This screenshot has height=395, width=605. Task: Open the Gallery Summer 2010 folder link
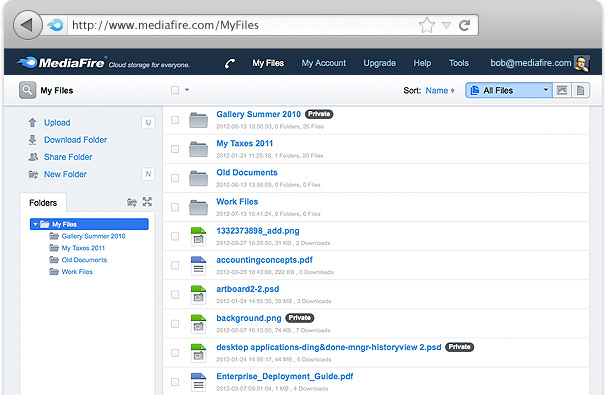coord(259,114)
